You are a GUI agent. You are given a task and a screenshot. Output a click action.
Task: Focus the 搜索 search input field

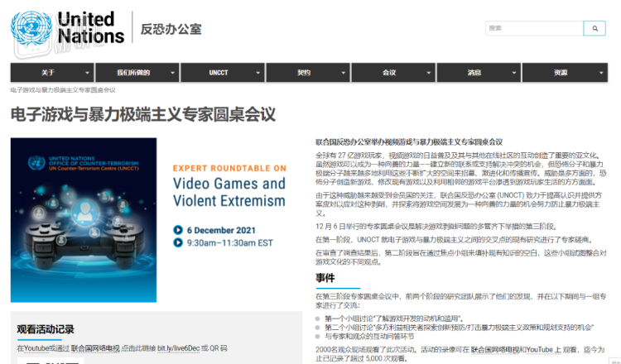535,28
